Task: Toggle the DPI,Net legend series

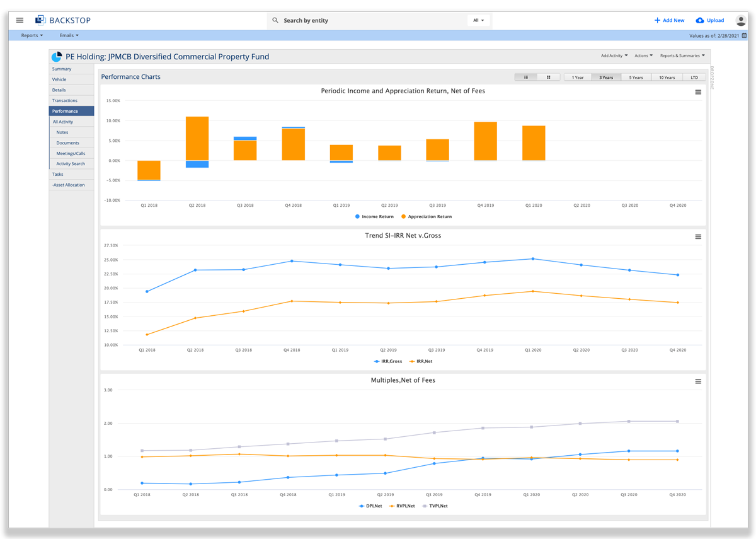Action: click(370, 506)
